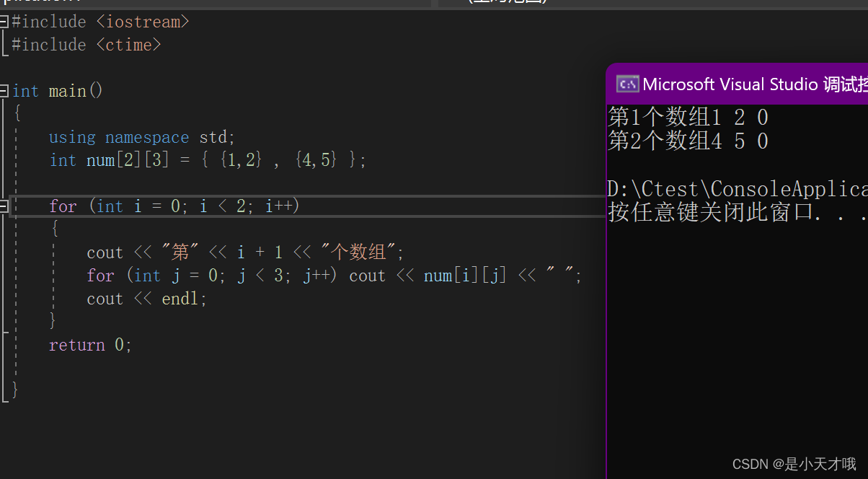Click console output line '第1个数组1 2 0'
This screenshot has width=868, height=479.
click(x=688, y=117)
